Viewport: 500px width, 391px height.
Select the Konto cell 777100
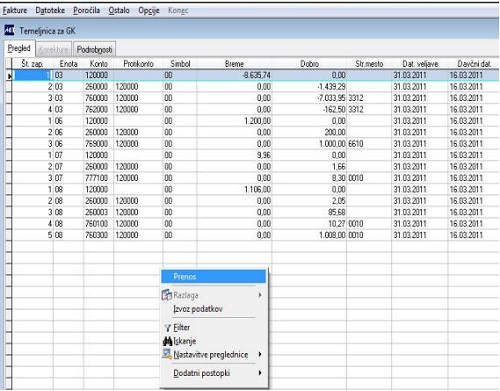pyautogui.click(x=99, y=178)
